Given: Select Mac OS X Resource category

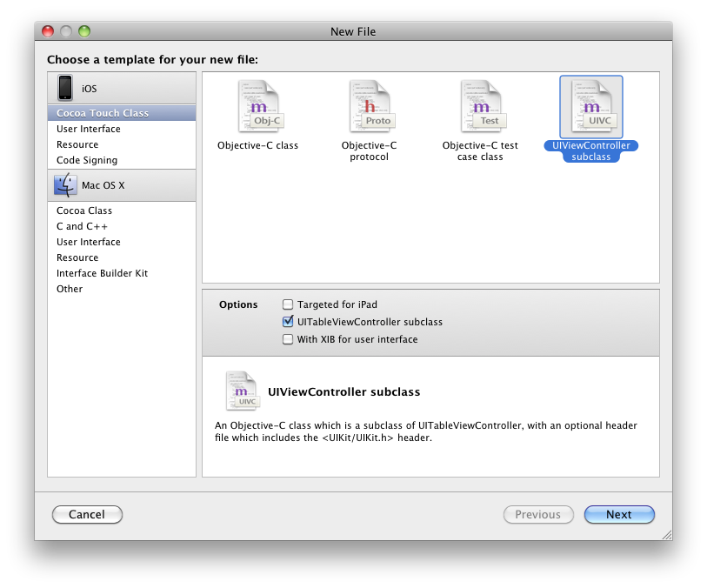Looking at the screenshot, I should coord(122,258).
